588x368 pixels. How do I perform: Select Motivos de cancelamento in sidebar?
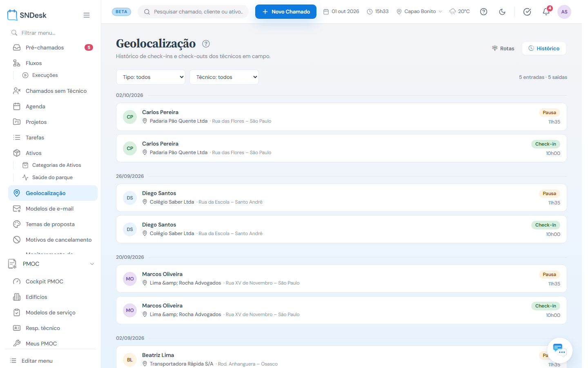(53, 240)
